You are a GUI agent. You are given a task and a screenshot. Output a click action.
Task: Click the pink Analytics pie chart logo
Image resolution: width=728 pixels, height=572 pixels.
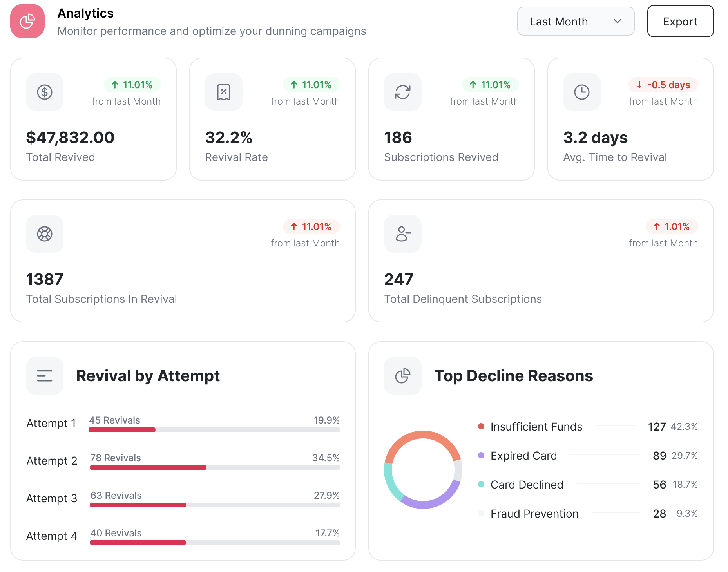pyautogui.click(x=27, y=21)
